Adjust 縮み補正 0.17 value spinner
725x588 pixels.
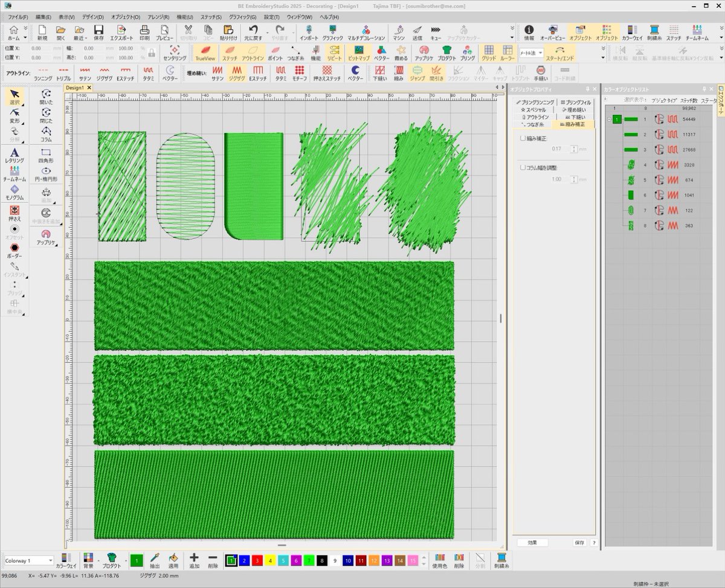coord(574,149)
